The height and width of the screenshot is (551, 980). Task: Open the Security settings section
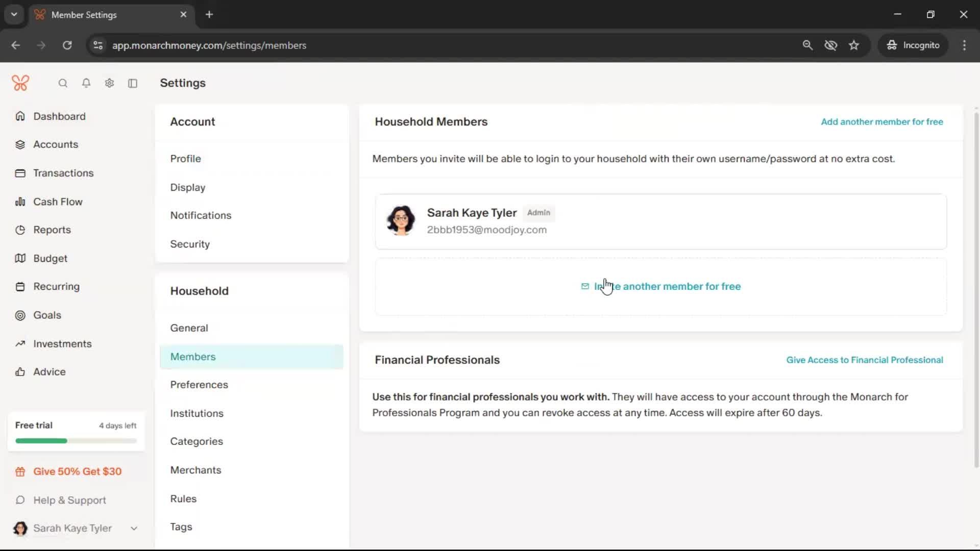click(190, 244)
